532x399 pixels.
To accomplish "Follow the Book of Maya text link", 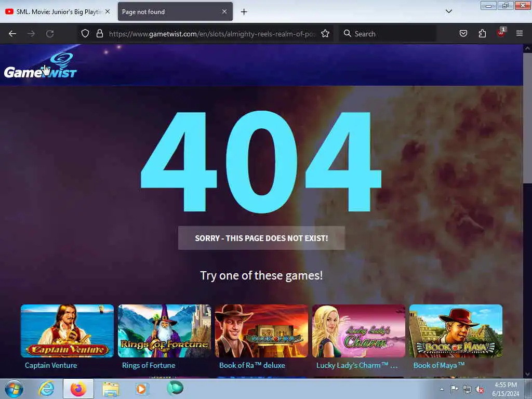I will point(439,365).
